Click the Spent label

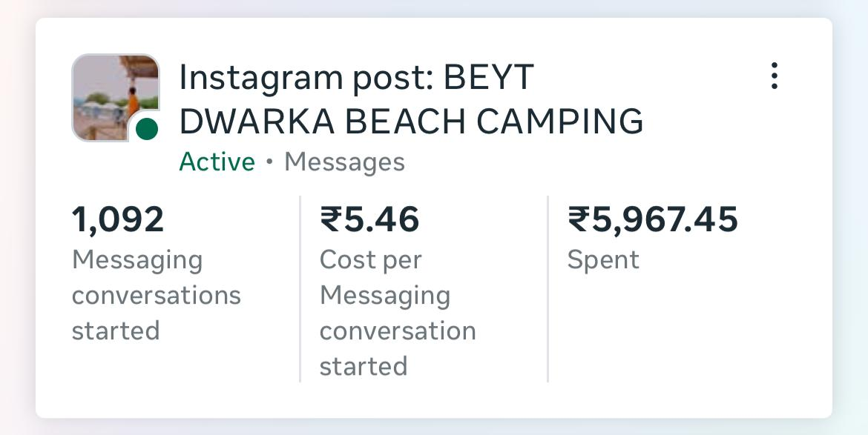tap(603, 260)
